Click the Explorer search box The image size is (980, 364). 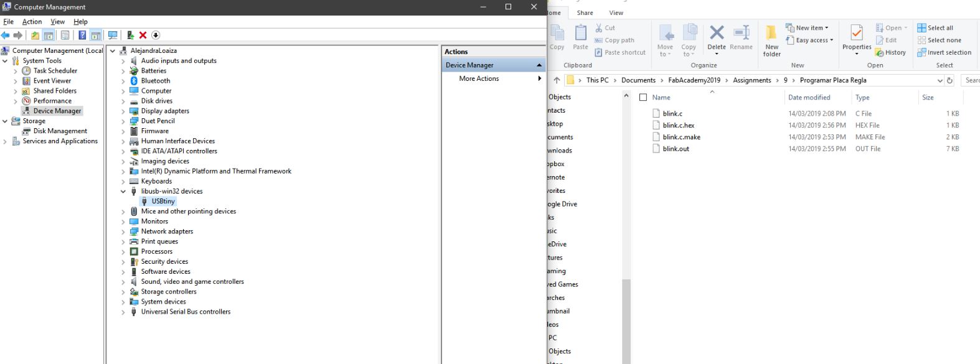point(971,80)
